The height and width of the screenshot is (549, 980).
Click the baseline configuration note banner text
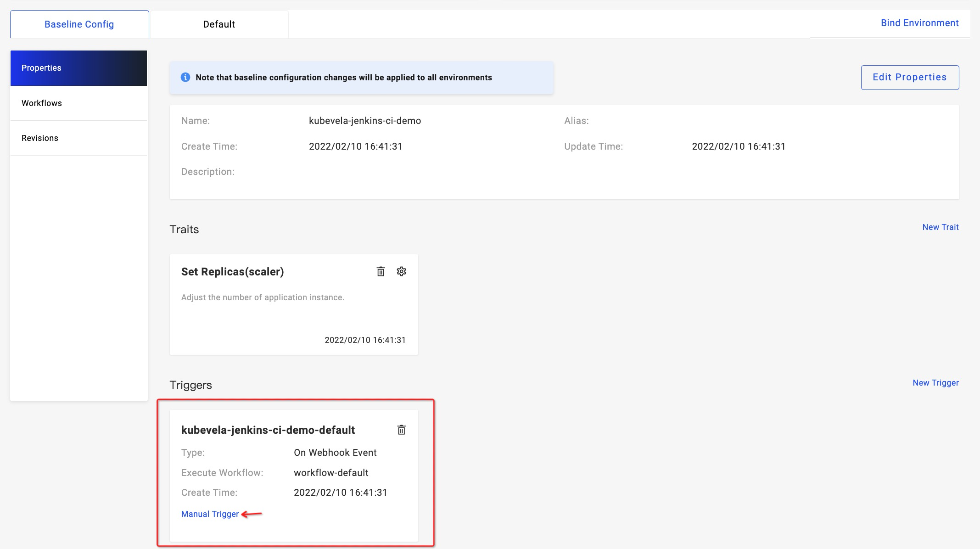[343, 78]
